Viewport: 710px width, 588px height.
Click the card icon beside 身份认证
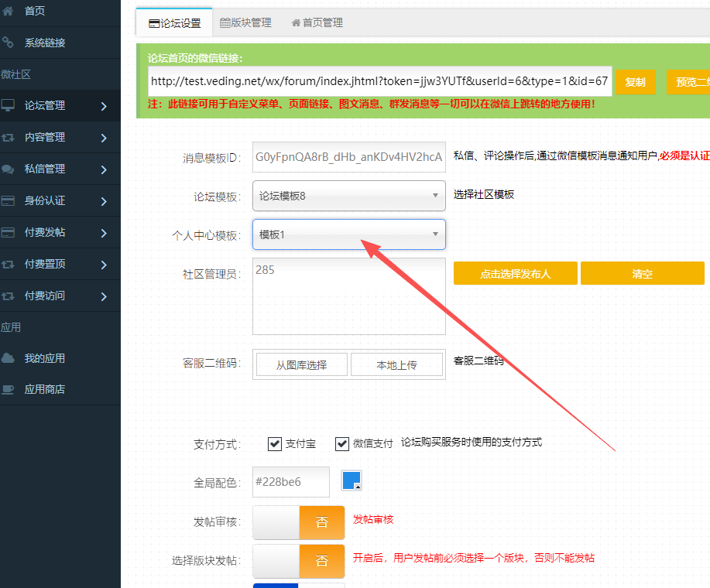(9, 200)
